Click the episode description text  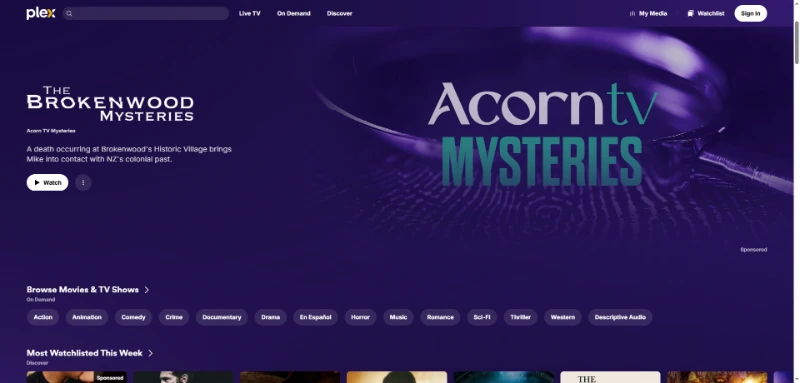[129, 154]
